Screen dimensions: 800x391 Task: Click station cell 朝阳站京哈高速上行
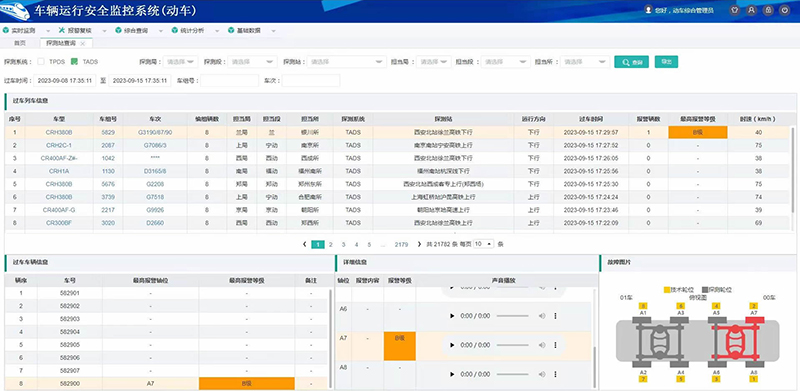(x=443, y=210)
